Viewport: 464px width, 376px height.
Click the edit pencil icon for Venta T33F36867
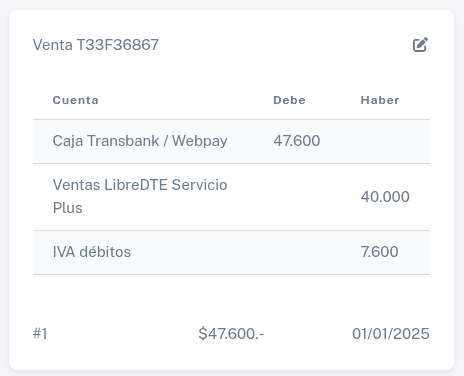[420, 45]
